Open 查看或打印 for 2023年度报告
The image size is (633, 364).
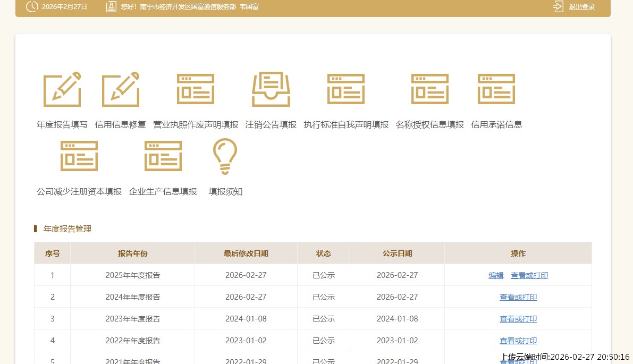(x=518, y=319)
